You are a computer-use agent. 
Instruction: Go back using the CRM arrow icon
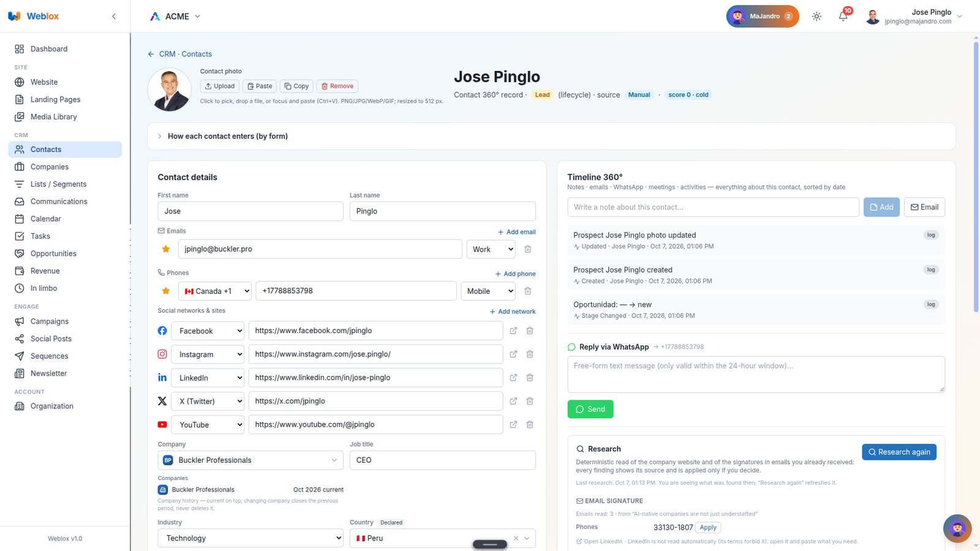coord(151,54)
